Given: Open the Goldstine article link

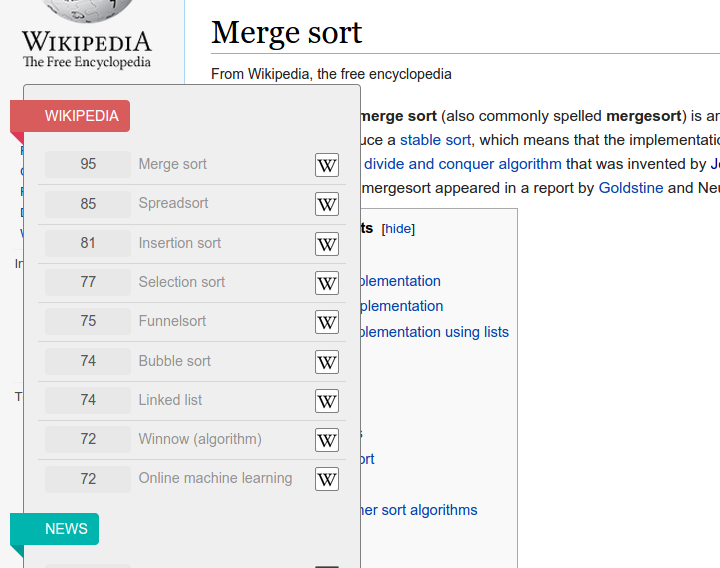Looking at the screenshot, I should (630, 188).
